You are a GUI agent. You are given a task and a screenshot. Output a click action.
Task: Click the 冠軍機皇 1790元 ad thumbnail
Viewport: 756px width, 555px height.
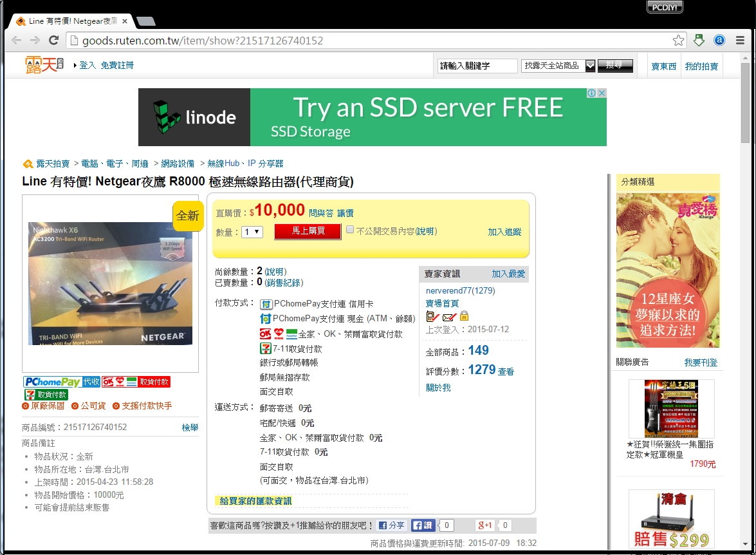click(x=671, y=409)
